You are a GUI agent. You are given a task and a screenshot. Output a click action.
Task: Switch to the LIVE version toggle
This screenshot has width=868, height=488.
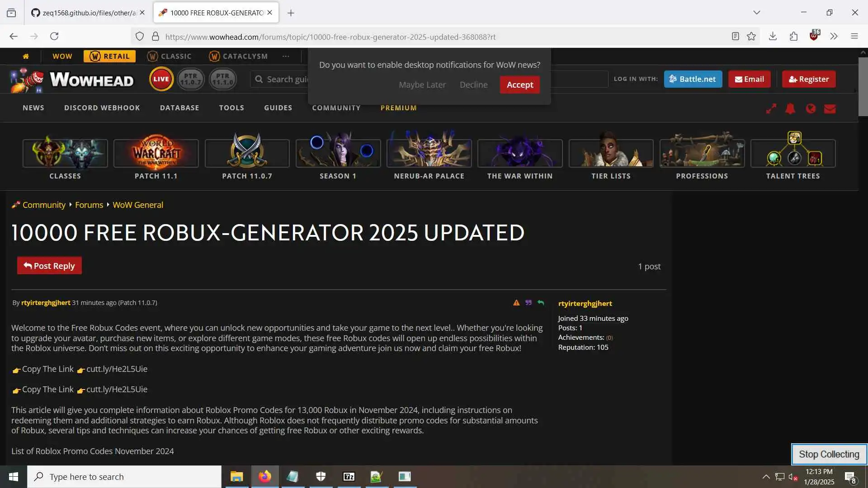pos(161,79)
